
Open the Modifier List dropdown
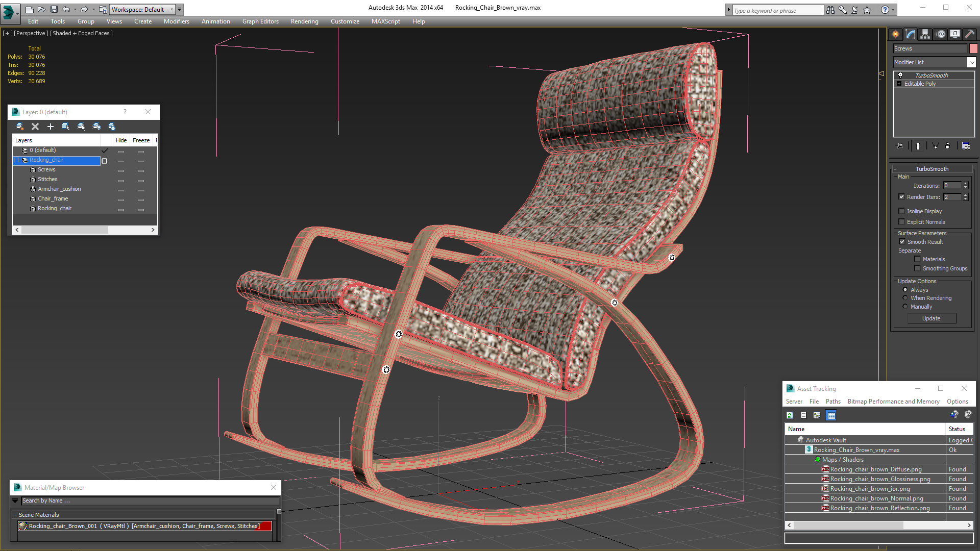tap(971, 62)
